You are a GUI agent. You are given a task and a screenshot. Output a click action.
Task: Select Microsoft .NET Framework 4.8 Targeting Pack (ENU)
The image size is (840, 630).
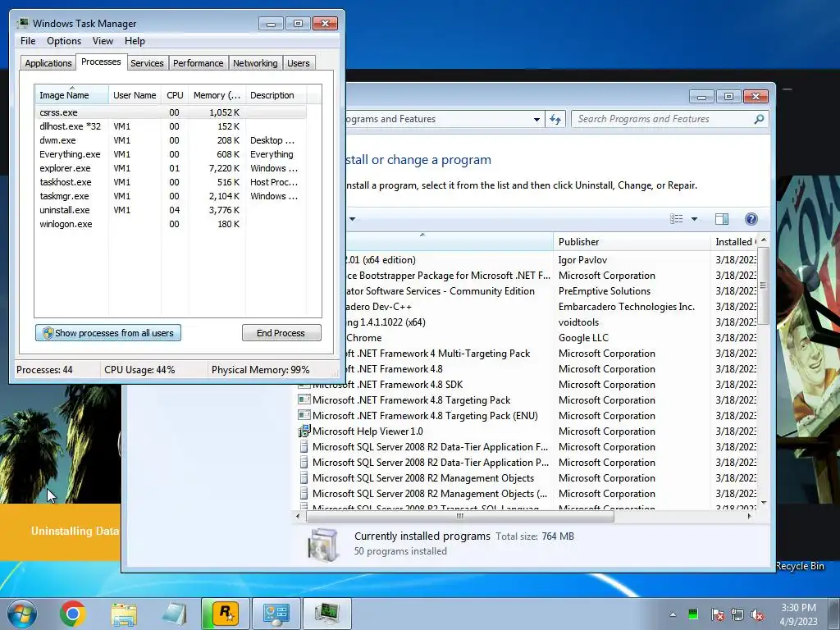[425, 416]
